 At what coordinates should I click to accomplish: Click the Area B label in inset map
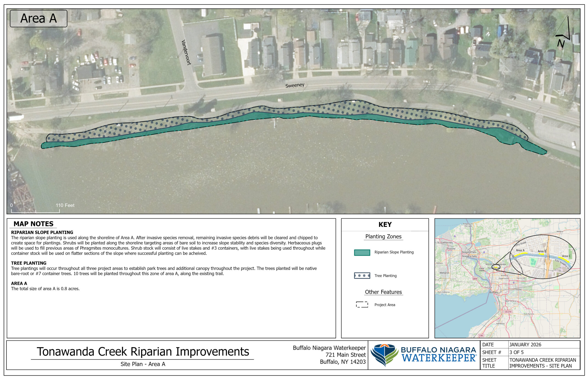point(542,251)
